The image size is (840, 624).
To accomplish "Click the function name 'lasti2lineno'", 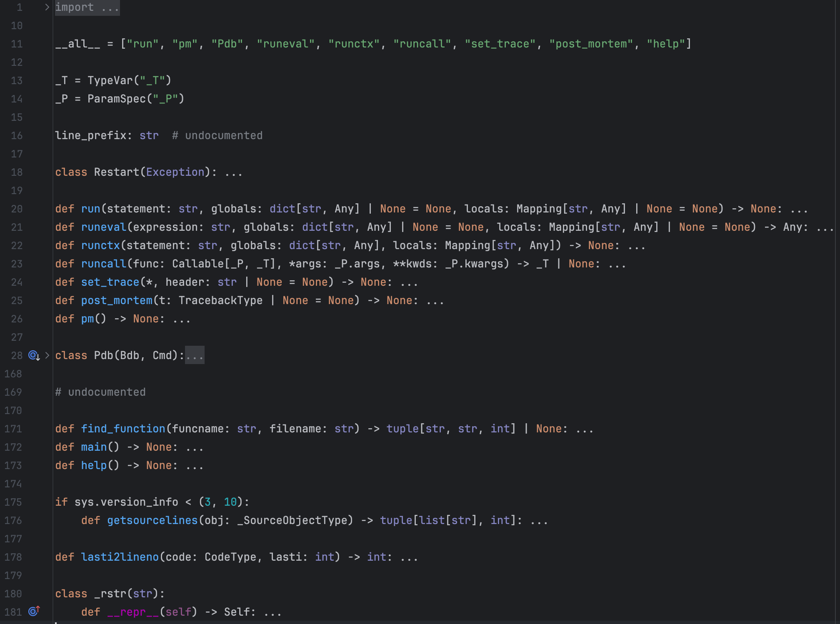I will pyautogui.click(x=120, y=557).
